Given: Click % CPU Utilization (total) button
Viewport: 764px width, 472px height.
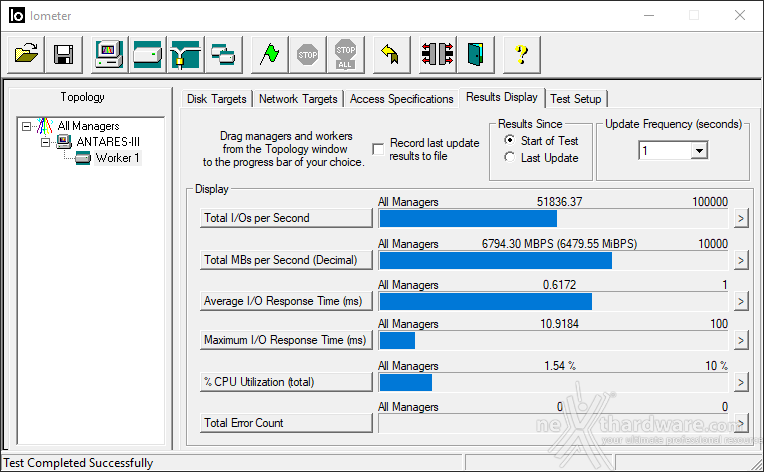Looking at the screenshot, I should click(x=286, y=382).
